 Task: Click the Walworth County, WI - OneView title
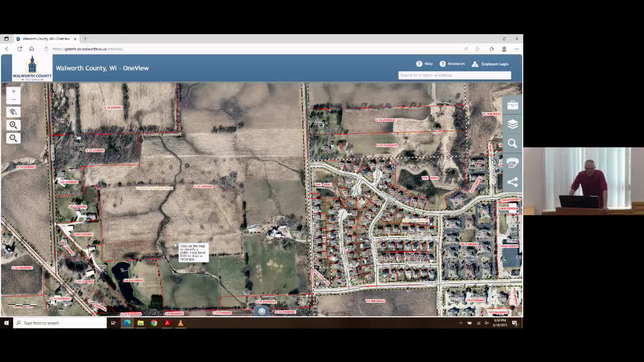click(102, 68)
